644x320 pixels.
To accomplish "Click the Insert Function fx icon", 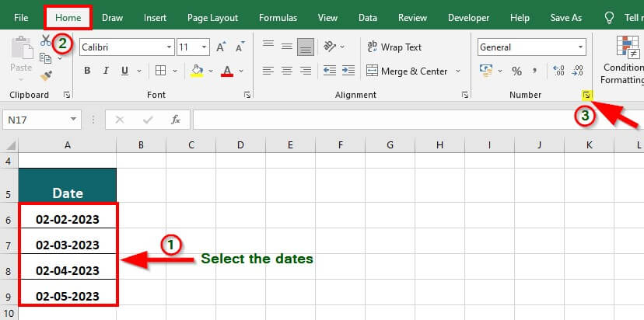I will [x=175, y=120].
